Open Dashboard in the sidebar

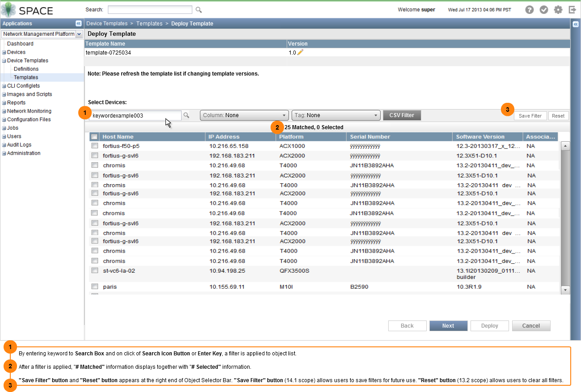[x=20, y=44]
